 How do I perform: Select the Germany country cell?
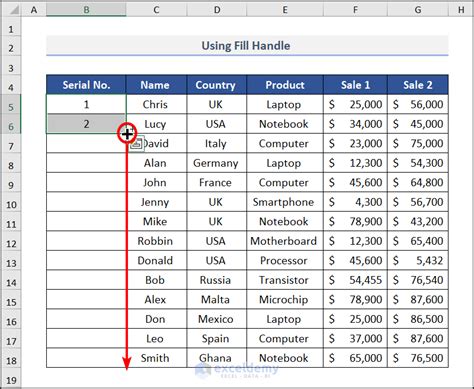click(x=216, y=163)
